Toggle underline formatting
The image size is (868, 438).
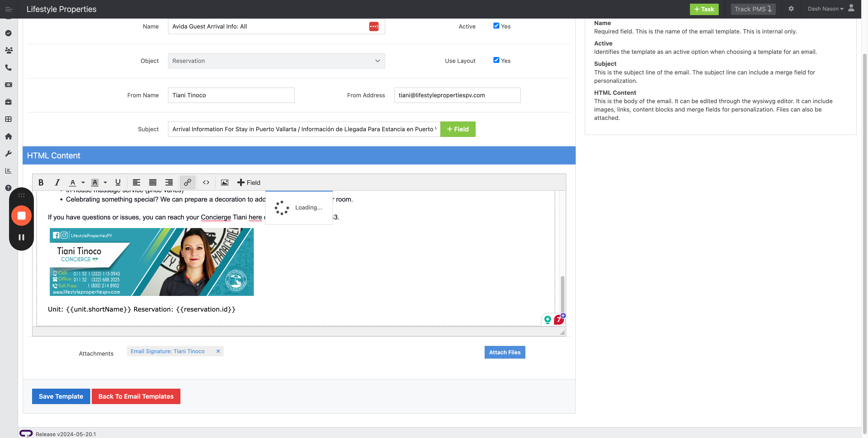(x=118, y=182)
